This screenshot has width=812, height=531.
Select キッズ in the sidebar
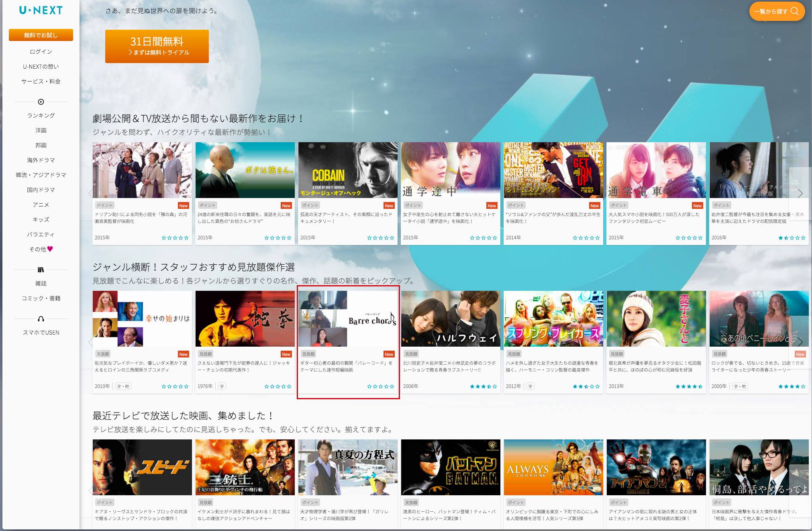(41, 220)
